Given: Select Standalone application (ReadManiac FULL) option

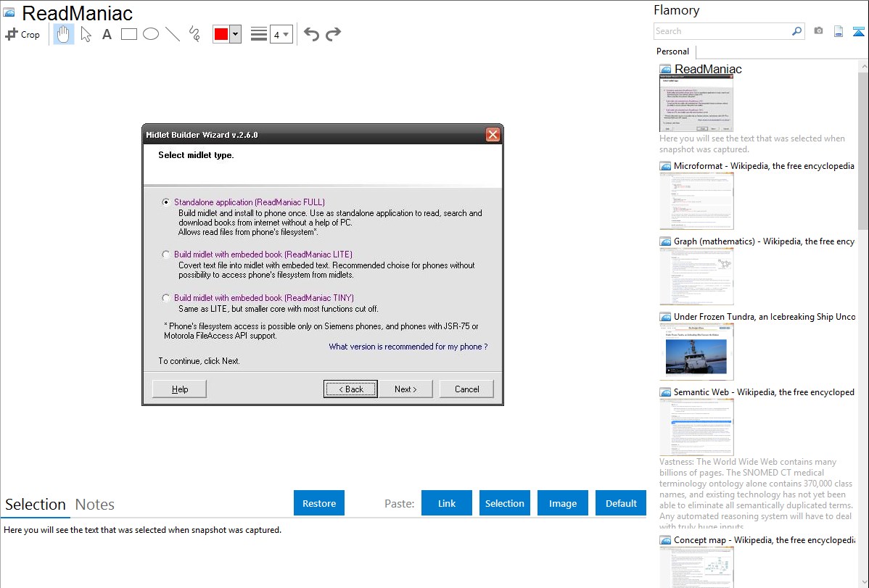Looking at the screenshot, I should click(x=165, y=202).
